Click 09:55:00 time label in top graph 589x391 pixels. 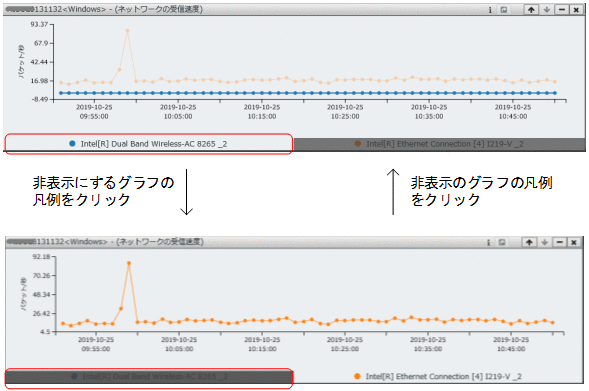94,117
